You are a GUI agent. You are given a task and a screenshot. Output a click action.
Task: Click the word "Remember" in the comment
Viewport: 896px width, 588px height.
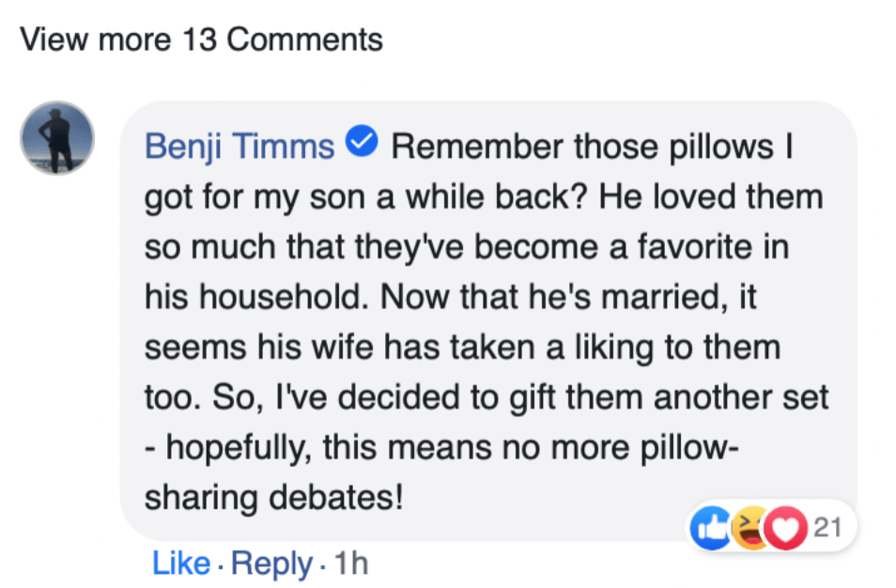[x=476, y=147]
